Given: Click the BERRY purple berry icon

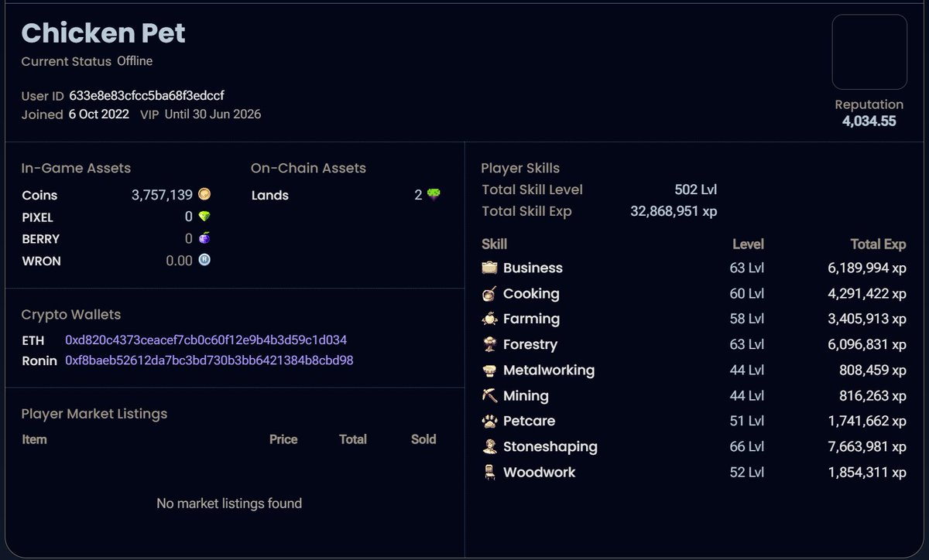Looking at the screenshot, I should pyautogui.click(x=204, y=238).
